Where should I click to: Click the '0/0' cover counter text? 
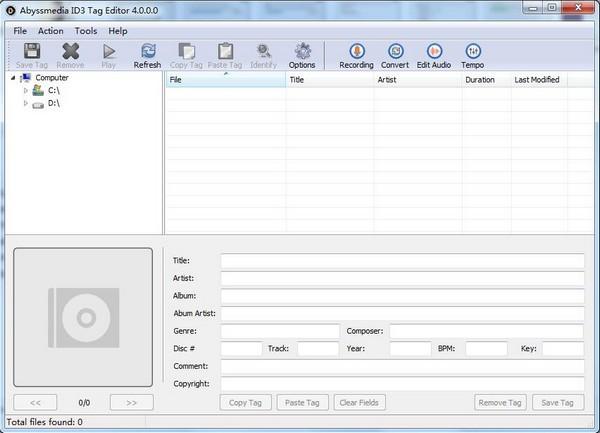click(x=84, y=403)
